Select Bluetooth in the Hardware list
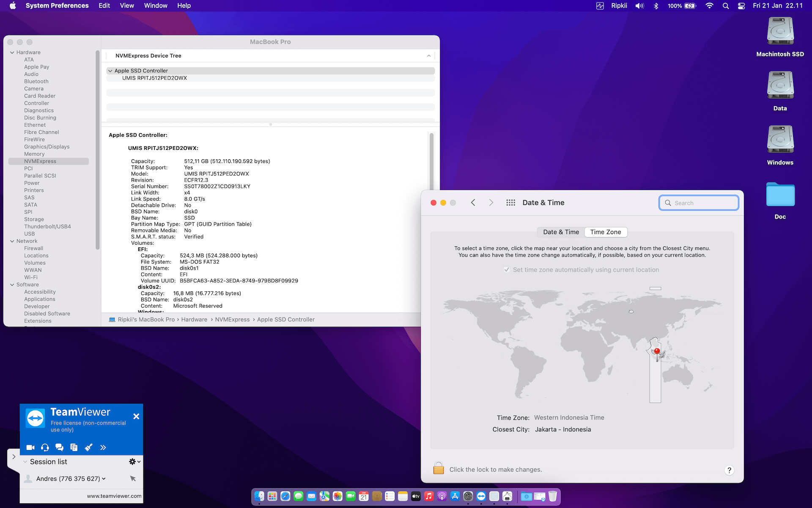This screenshot has height=508, width=812. click(36, 81)
